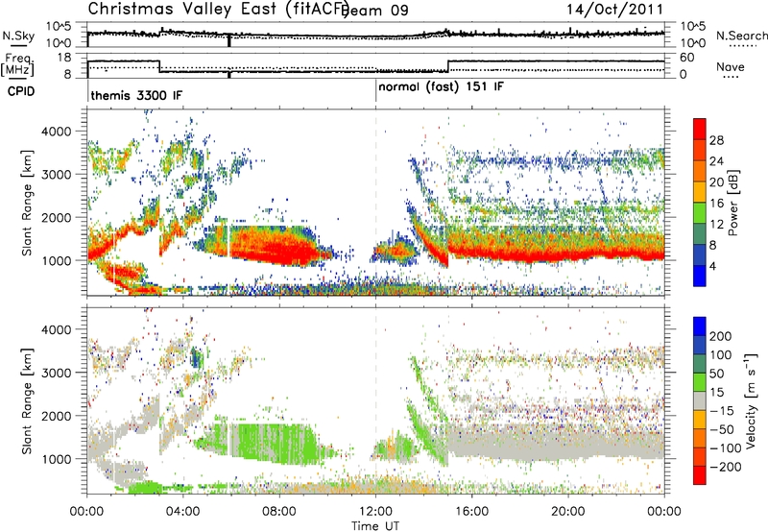
Task: Click the '60' tick on the Nave axis
Action: [x=687, y=58]
